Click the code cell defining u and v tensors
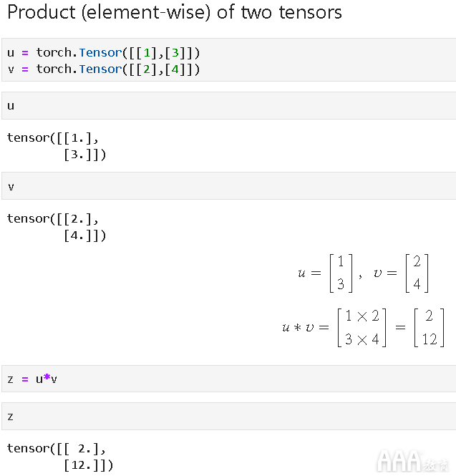The height and width of the screenshot is (476, 456). click(228, 60)
